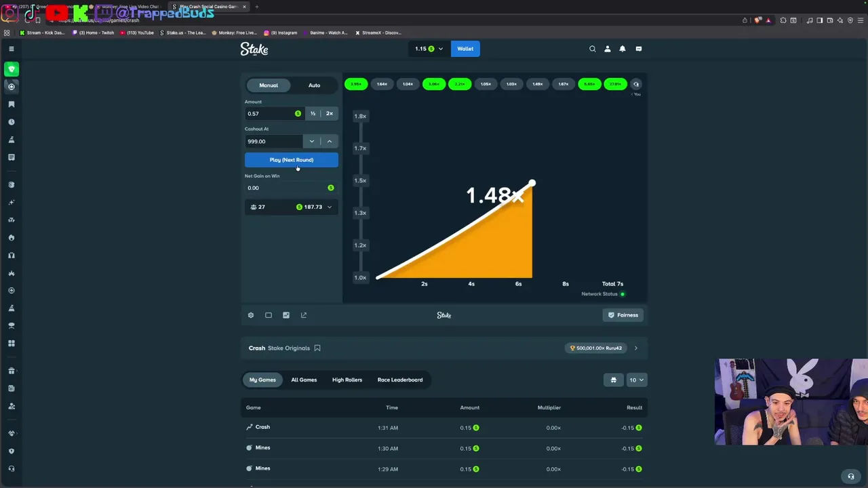The image size is (868, 488).
Task: Open the Stake sidebar hamburger menu
Action: tap(12, 49)
